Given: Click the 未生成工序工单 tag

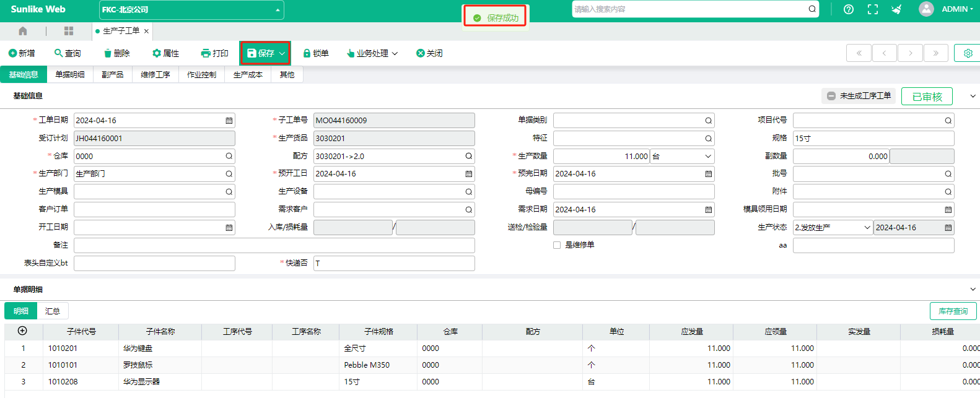Looking at the screenshot, I should 859,96.
